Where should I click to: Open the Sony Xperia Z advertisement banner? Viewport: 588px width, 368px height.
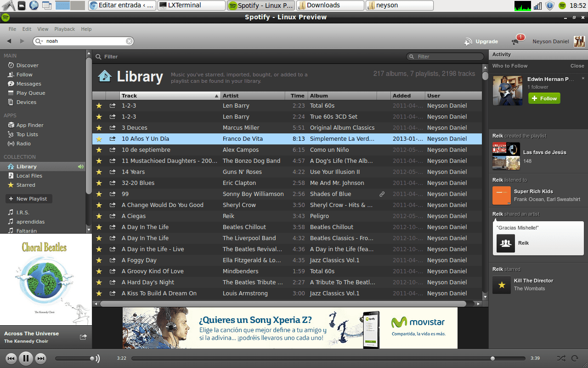(x=290, y=328)
